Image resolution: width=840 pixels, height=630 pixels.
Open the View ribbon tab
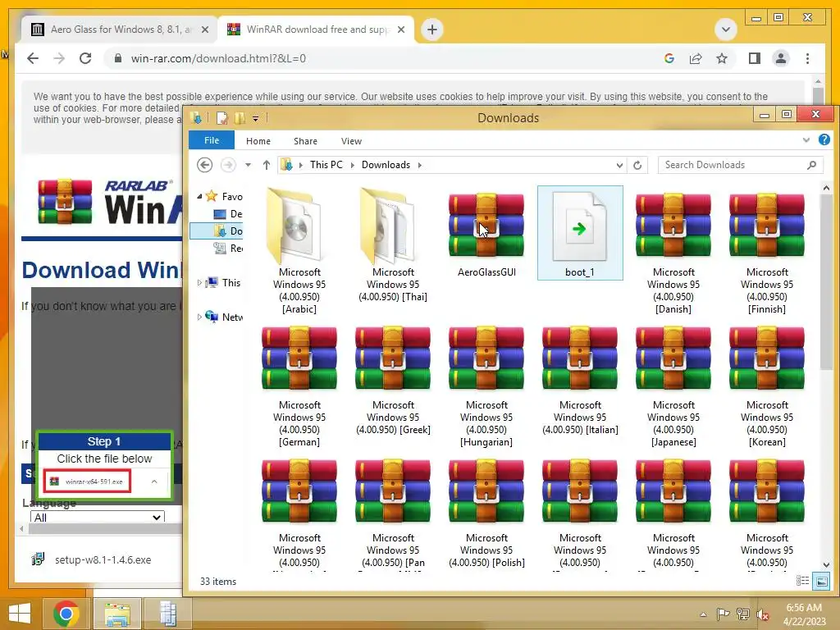pos(351,141)
